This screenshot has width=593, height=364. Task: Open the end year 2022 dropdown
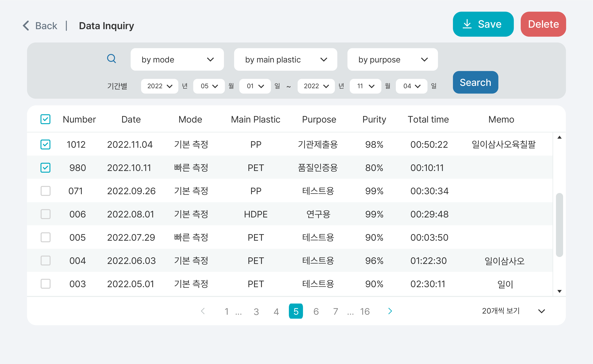pos(316,86)
